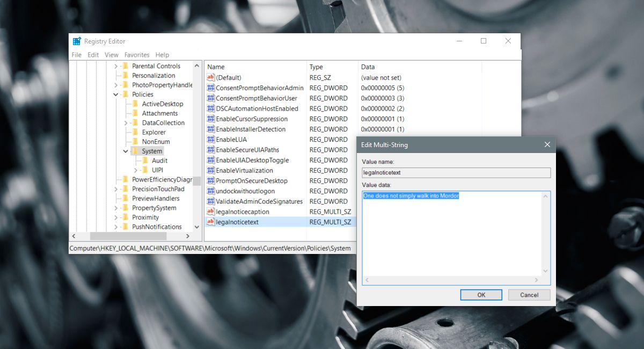Expand the UIPI subkey

[135, 170]
